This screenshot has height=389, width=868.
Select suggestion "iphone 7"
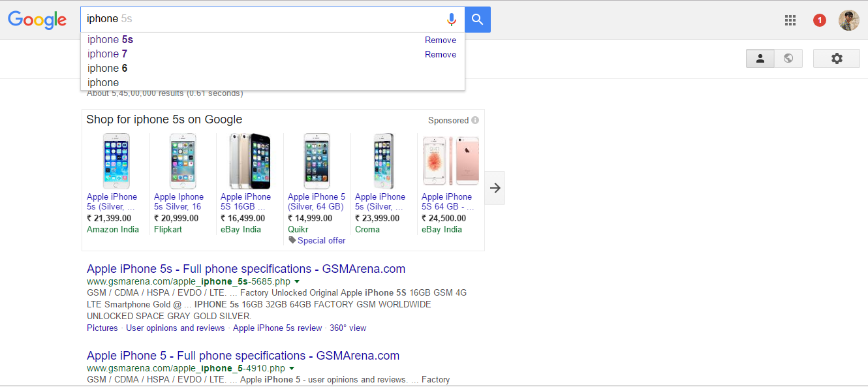point(273,54)
